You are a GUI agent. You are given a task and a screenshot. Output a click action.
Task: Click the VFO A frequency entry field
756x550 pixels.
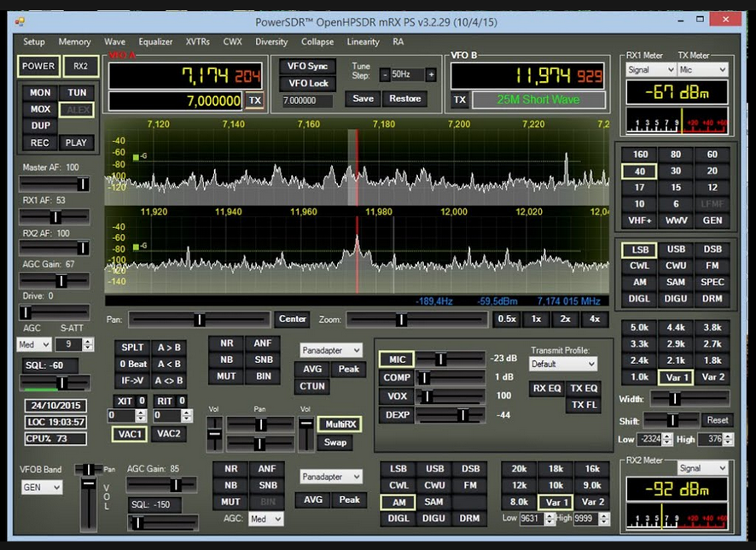[176, 101]
